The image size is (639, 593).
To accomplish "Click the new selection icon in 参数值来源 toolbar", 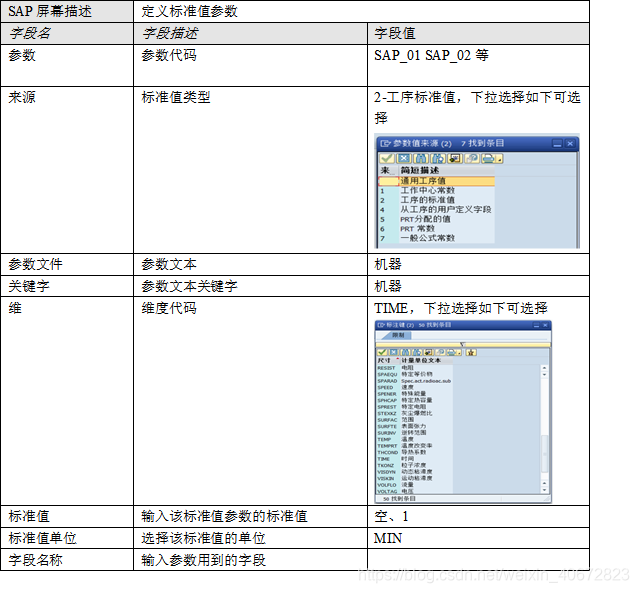I will [455, 158].
